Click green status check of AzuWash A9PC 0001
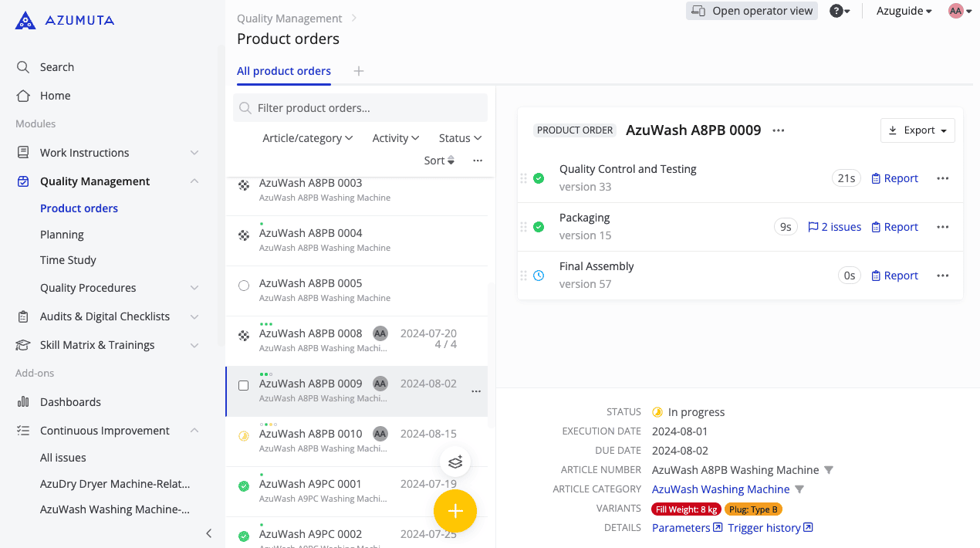Viewport: 980px width, 548px height. [x=244, y=486]
